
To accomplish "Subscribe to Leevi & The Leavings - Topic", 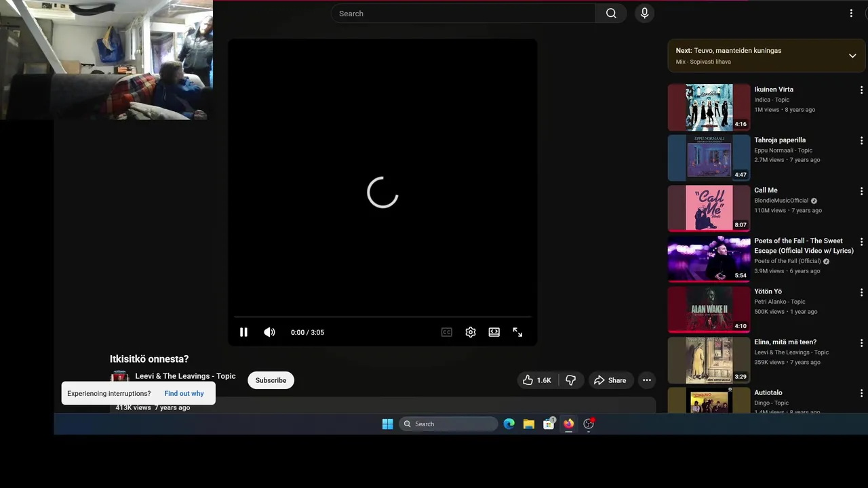I will (271, 380).
